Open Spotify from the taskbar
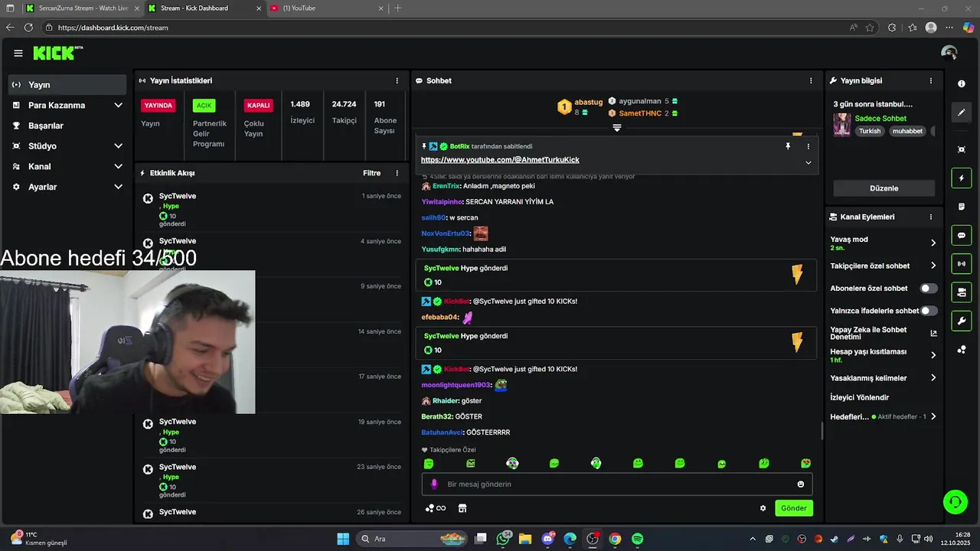 click(637, 539)
